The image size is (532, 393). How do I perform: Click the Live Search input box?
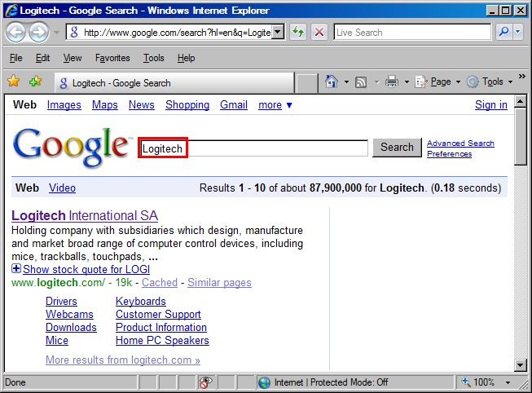(412, 33)
